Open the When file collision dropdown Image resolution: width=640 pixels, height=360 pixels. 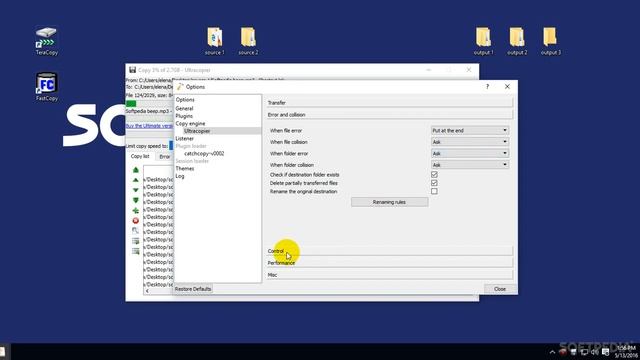[470, 142]
